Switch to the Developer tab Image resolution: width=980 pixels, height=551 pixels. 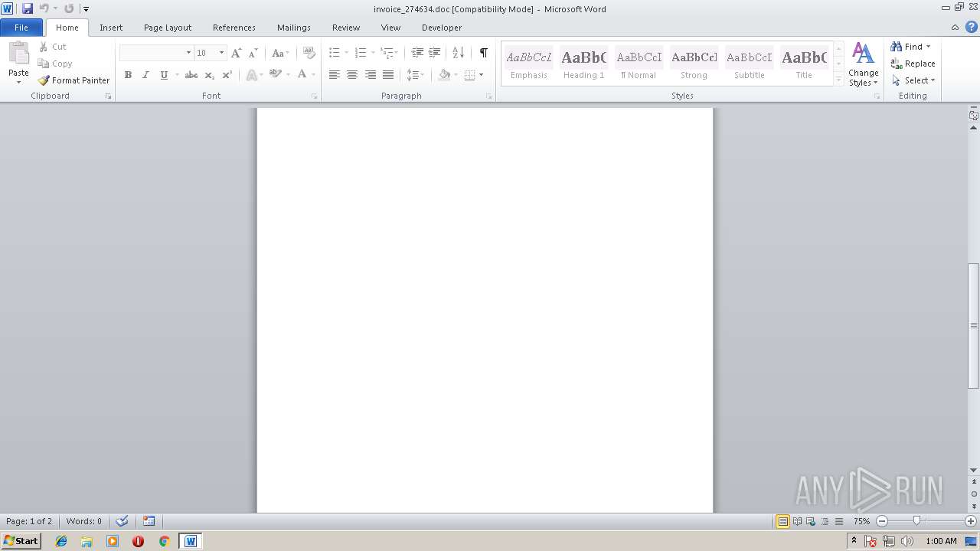coord(442,28)
